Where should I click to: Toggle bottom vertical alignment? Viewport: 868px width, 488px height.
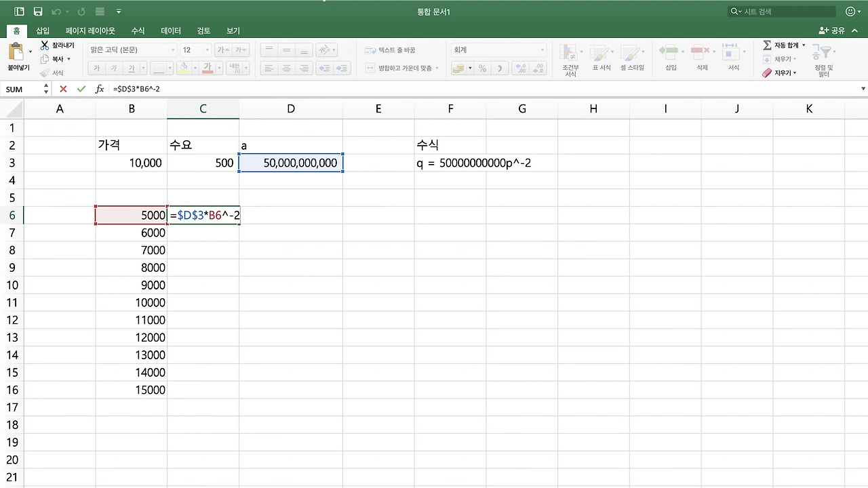pos(304,50)
